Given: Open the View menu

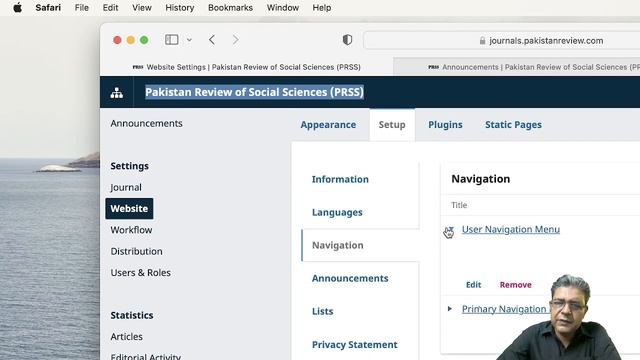Looking at the screenshot, I should coord(142,8).
